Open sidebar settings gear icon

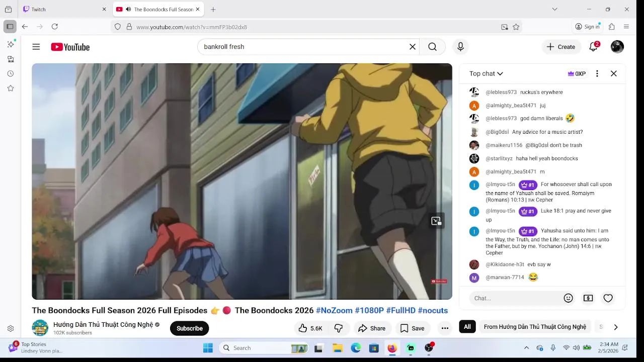(x=11, y=329)
